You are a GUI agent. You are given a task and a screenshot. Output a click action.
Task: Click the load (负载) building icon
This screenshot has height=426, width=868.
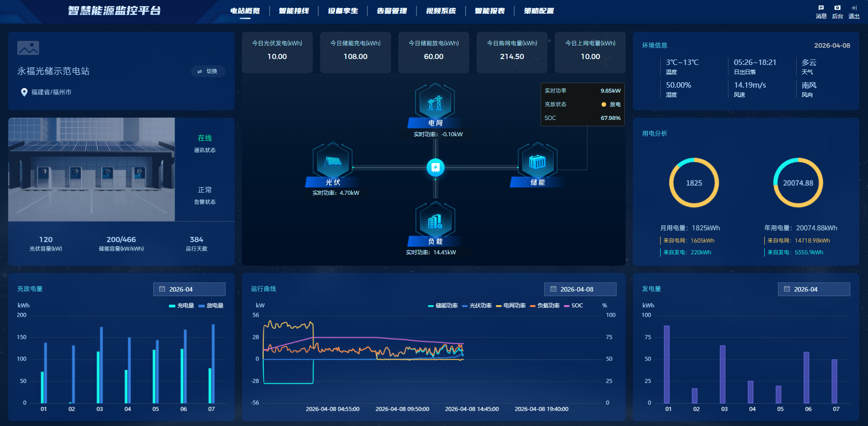click(x=435, y=221)
